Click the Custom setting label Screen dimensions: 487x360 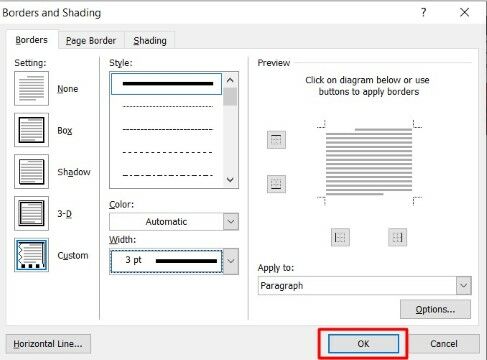click(x=73, y=256)
